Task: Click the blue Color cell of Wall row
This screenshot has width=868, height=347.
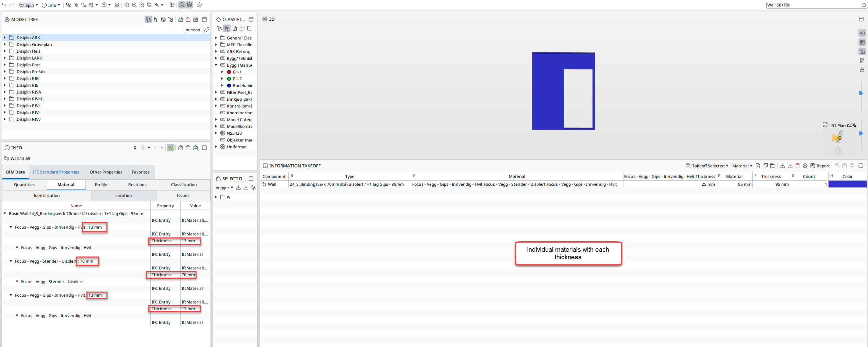Action: pos(847,184)
